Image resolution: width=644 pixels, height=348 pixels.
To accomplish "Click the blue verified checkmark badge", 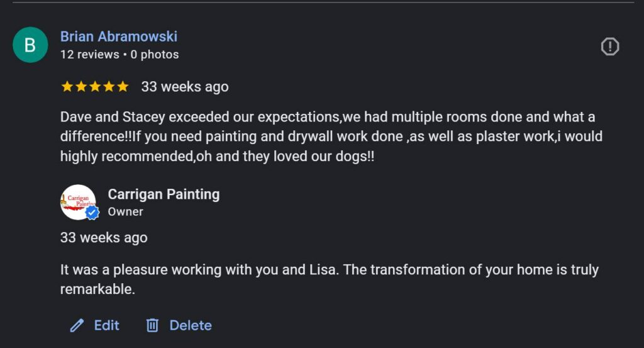I will (92, 213).
